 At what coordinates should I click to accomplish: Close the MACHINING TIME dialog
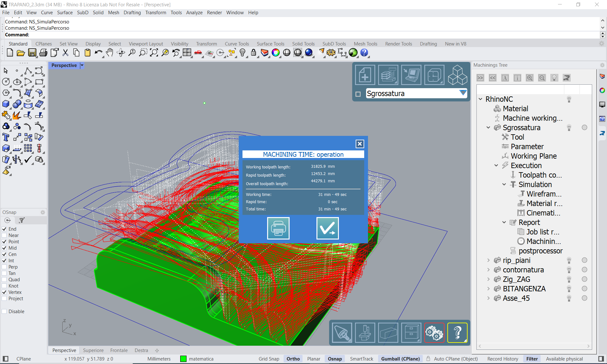coord(360,144)
